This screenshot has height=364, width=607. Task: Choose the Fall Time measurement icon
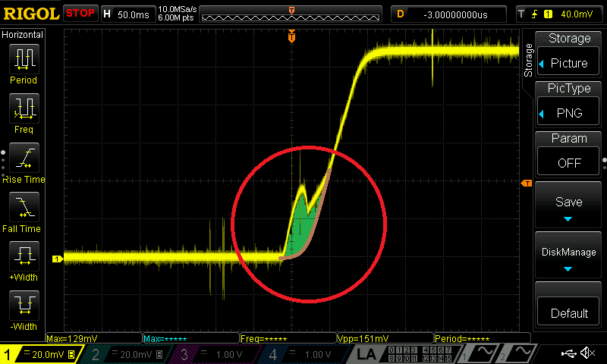(x=24, y=207)
